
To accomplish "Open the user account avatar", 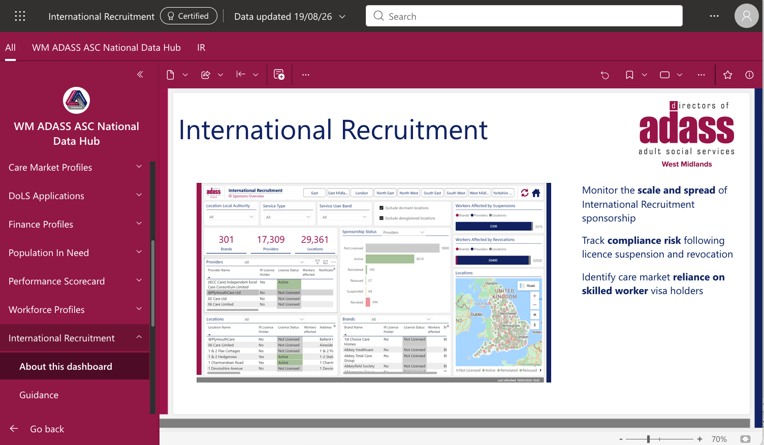I will [746, 16].
